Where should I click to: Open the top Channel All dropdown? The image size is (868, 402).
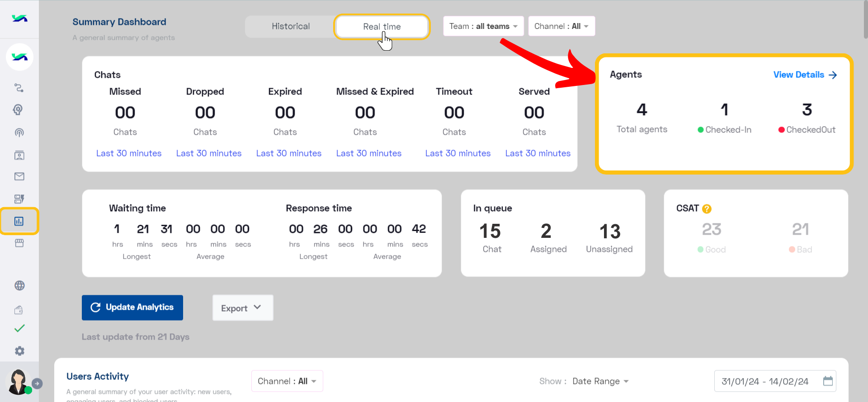[561, 26]
